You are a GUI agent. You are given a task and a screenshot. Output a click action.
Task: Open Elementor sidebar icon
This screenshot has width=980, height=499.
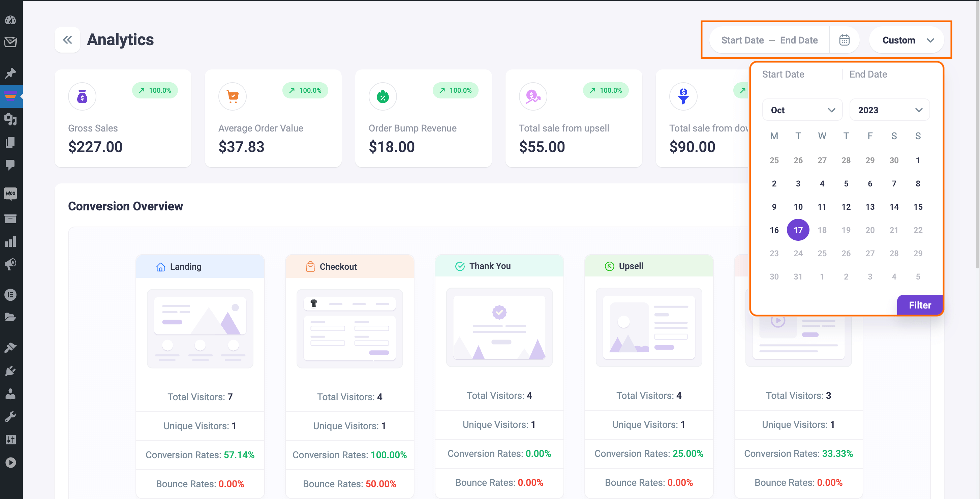coord(11,295)
